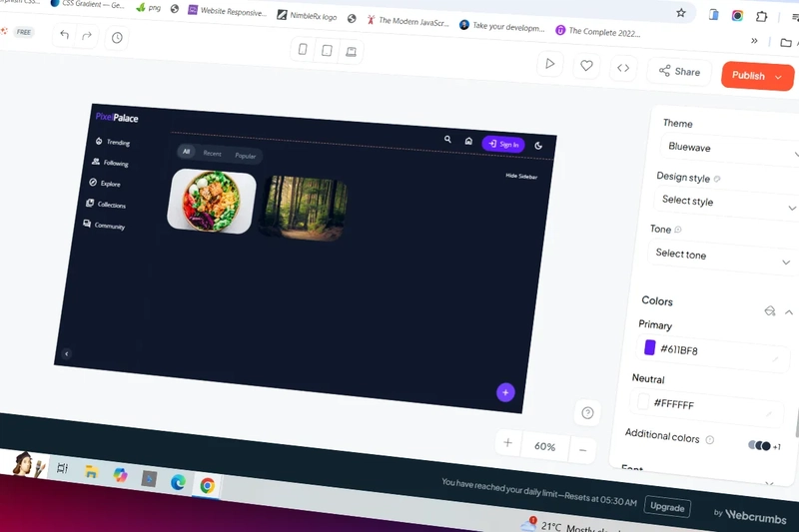Click the Primary color purple swatch
This screenshot has height=532, width=799.
pyautogui.click(x=650, y=347)
